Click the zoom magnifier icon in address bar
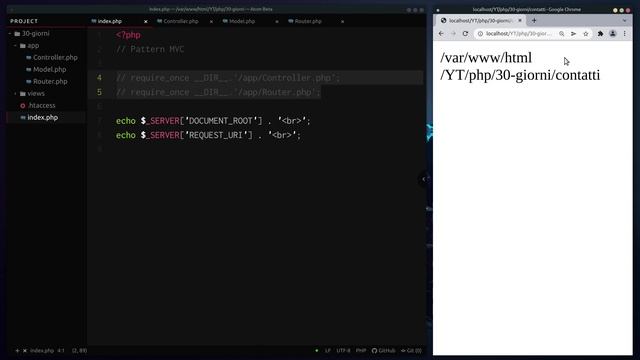 coord(562,34)
